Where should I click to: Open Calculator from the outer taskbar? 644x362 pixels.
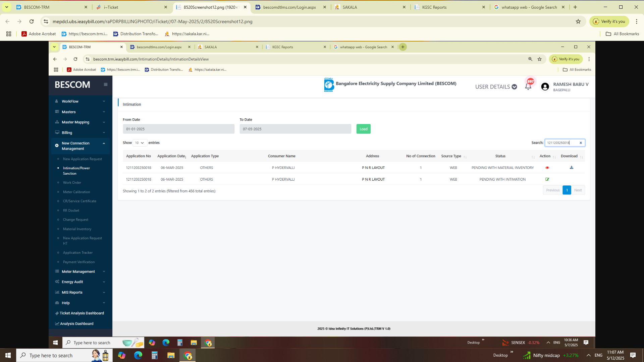pos(154,355)
